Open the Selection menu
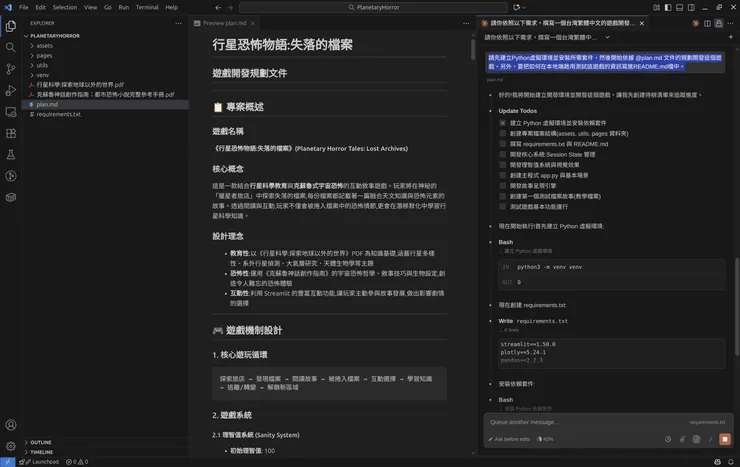The width and height of the screenshot is (740, 467). pyautogui.click(x=65, y=7)
